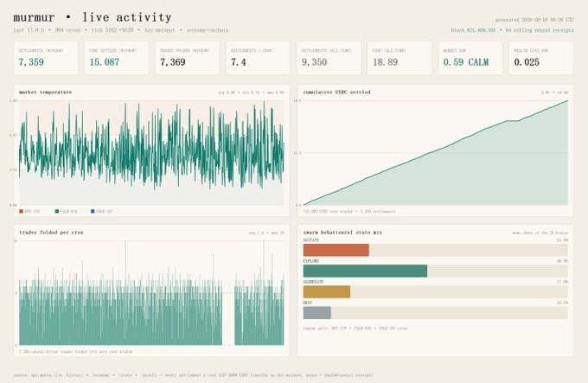Click the '/state' path in footer

pyautogui.click(x=125, y=375)
